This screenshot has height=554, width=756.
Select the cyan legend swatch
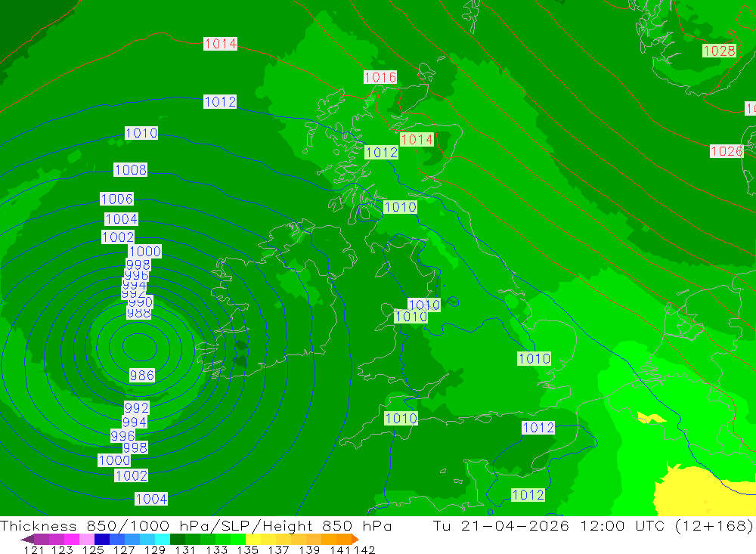click(163, 539)
